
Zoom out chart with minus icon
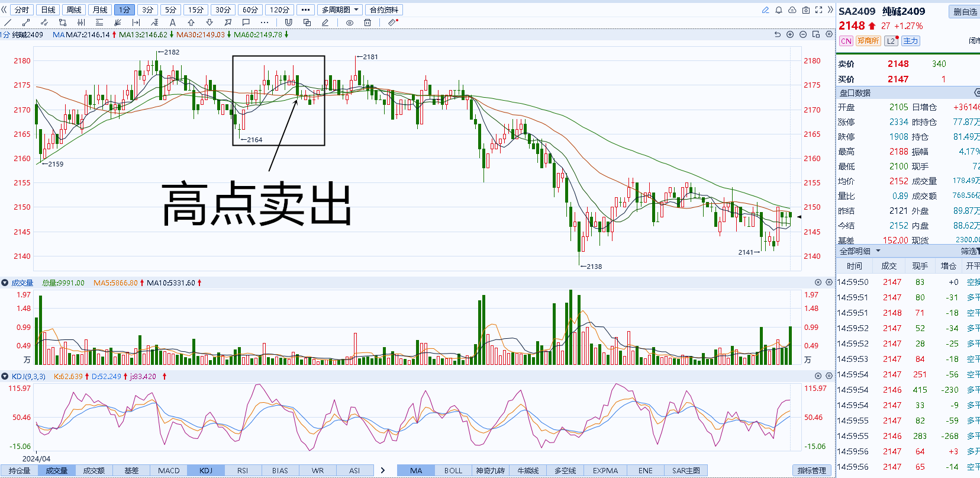point(803,34)
